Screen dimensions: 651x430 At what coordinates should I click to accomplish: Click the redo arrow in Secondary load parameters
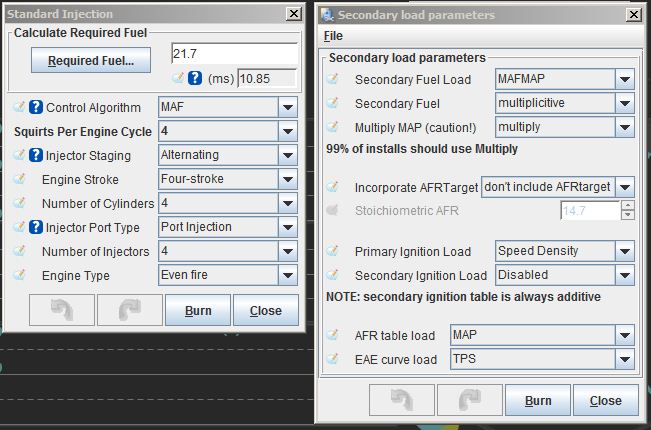467,401
